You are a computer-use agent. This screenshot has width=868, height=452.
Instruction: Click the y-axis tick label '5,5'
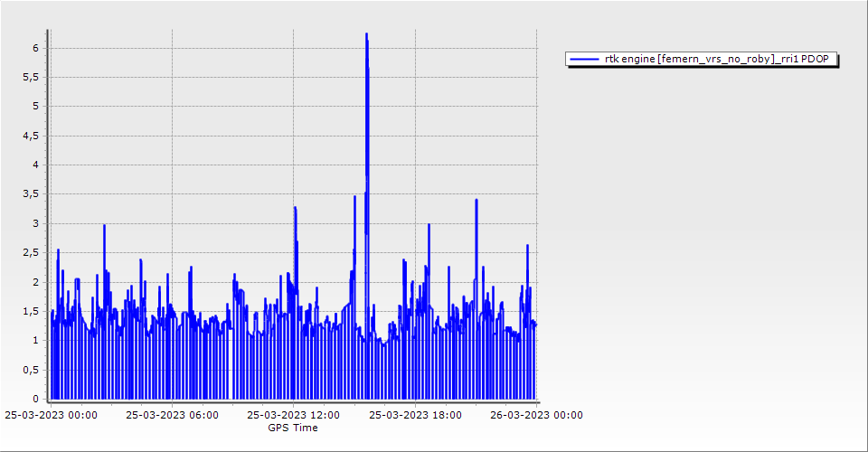pyautogui.click(x=32, y=77)
